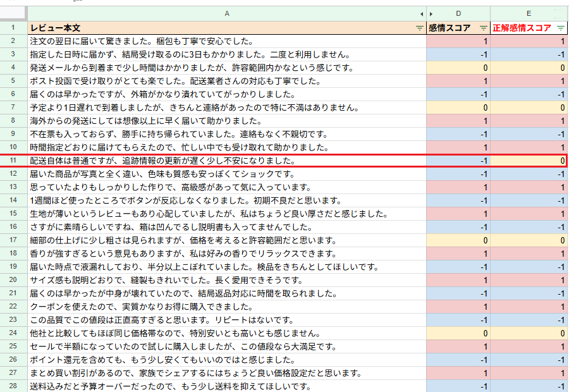Click the 感情スコア header cell
The height and width of the screenshot is (392, 569).
pyautogui.click(x=458, y=28)
